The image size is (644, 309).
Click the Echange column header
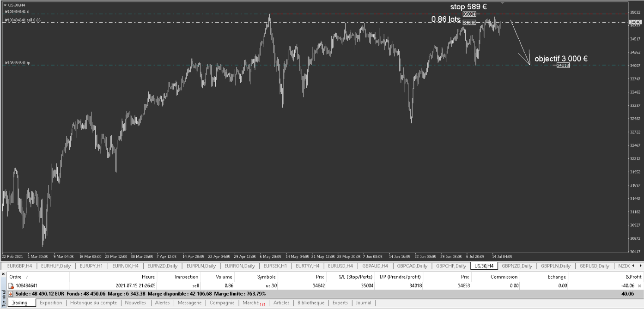[x=544, y=277]
